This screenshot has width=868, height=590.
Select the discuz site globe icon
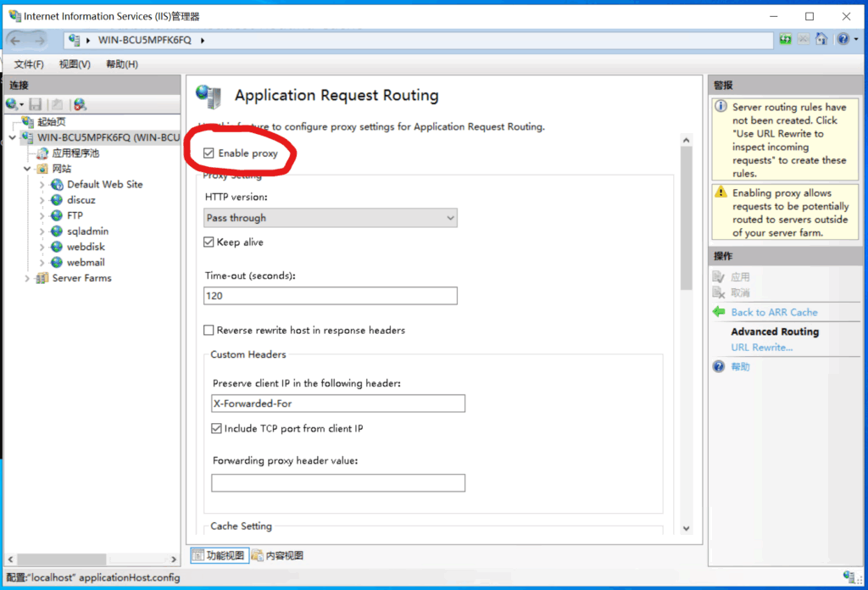pos(57,200)
